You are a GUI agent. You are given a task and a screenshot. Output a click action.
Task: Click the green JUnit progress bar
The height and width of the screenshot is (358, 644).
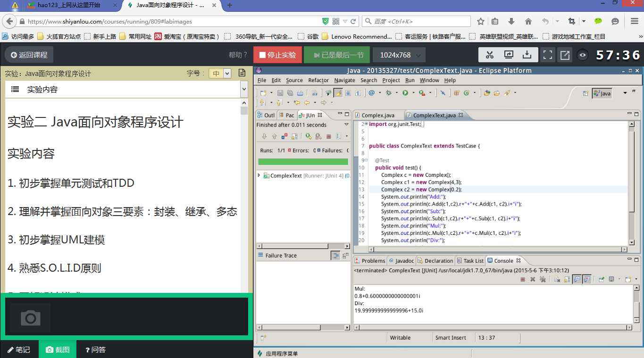[303, 161]
